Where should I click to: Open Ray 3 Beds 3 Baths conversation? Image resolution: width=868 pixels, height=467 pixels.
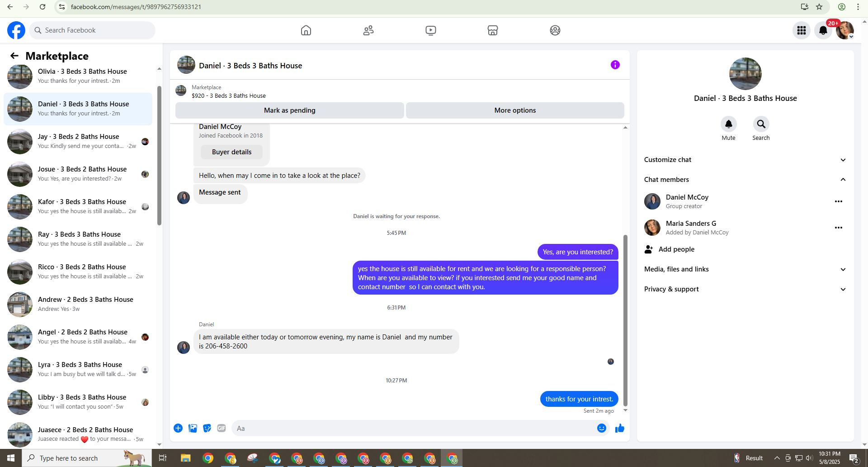78,239
